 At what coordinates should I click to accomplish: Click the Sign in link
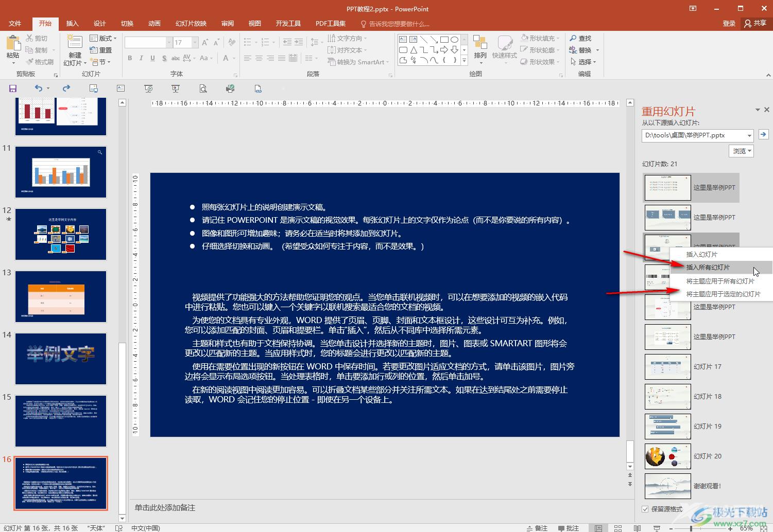point(729,23)
